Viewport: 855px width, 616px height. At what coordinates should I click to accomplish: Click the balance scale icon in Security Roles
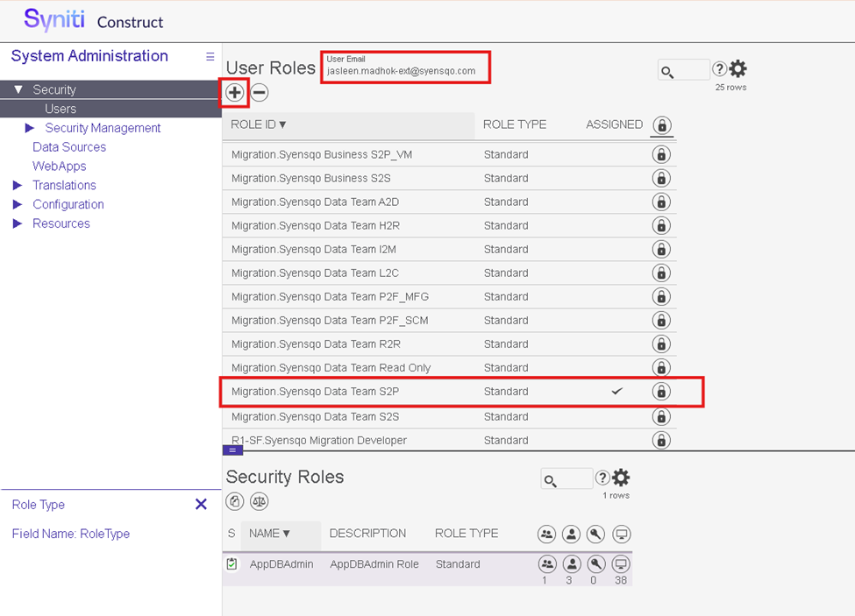(259, 502)
